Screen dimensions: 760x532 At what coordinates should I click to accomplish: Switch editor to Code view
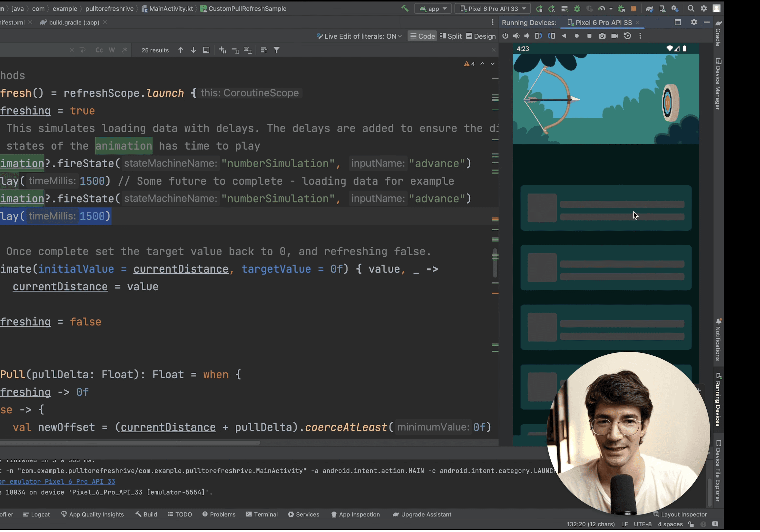pyautogui.click(x=422, y=36)
